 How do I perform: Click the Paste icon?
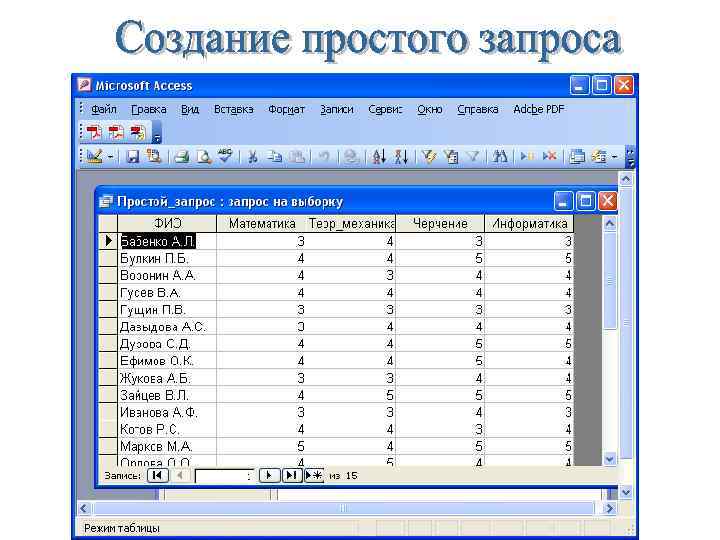pos(297,157)
